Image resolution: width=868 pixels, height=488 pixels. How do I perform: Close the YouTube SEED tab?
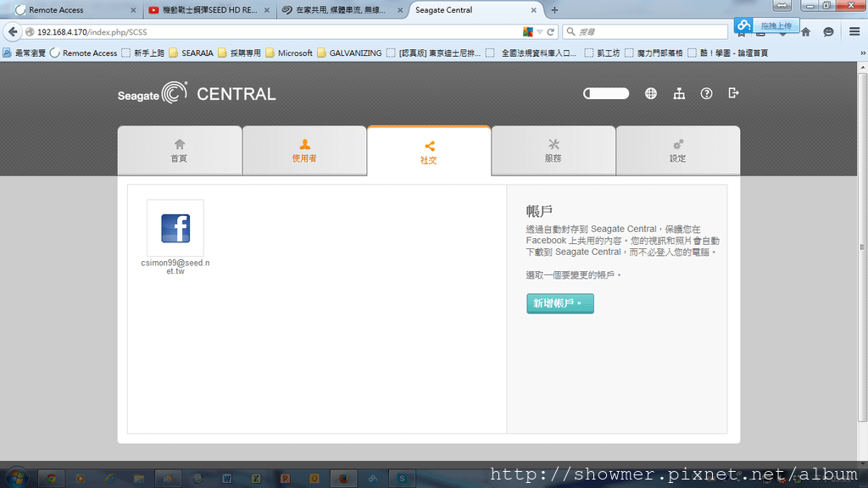(x=267, y=10)
